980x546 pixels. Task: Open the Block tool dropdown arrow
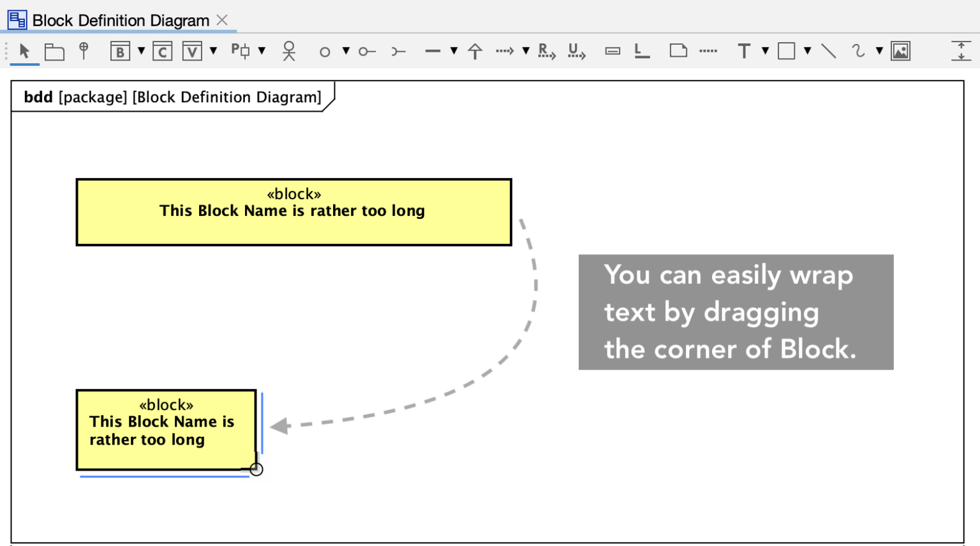[140, 51]
